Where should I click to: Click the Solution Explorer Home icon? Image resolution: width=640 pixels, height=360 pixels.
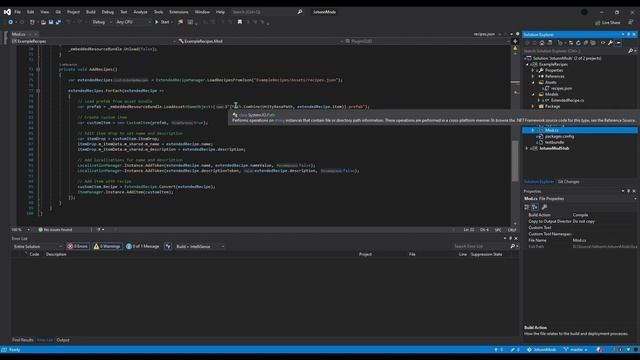click(542, 43)
